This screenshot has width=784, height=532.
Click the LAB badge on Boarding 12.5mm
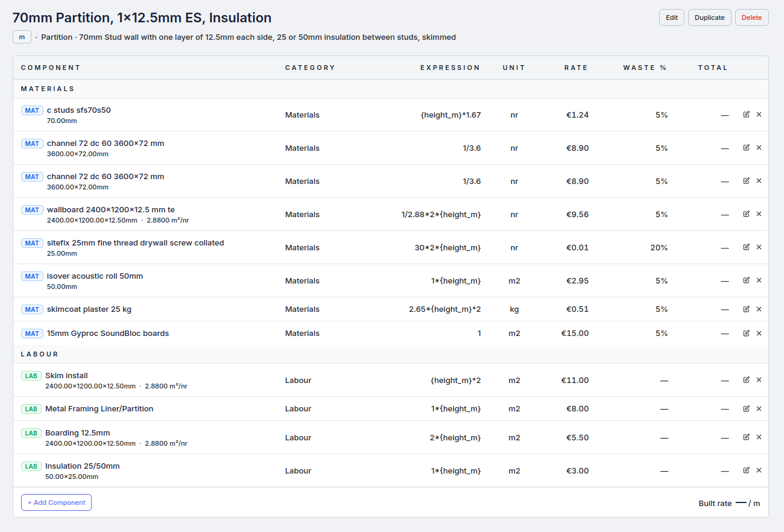(x=31, y=433)
